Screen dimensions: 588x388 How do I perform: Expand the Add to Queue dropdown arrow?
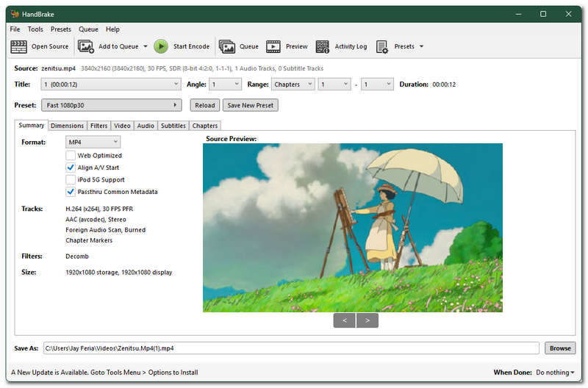click(146, 46)
